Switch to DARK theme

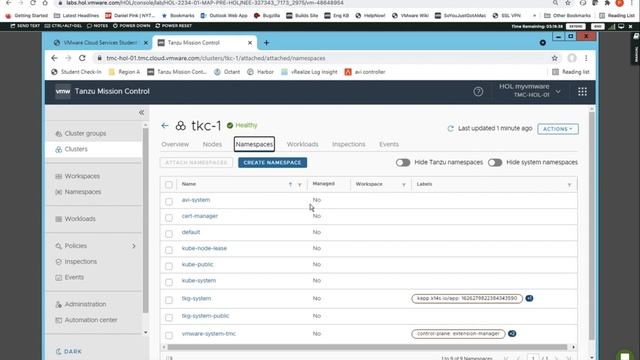tap(69, 351)
